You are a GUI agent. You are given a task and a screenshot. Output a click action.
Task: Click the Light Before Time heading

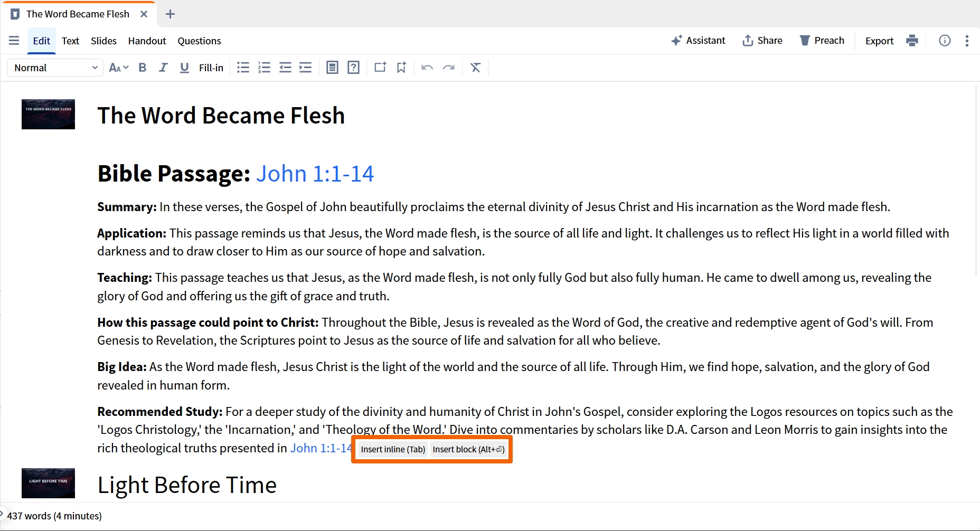pos(187,485)
